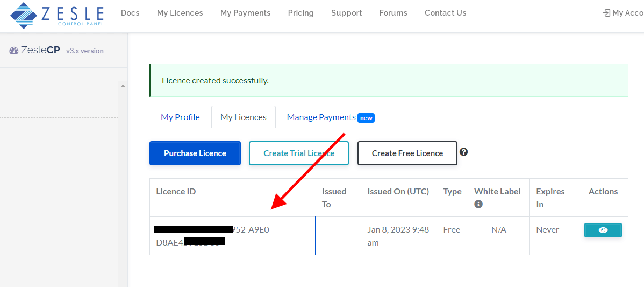
Task: Open the Docs menu item
Action: click(x=130, y=13)
